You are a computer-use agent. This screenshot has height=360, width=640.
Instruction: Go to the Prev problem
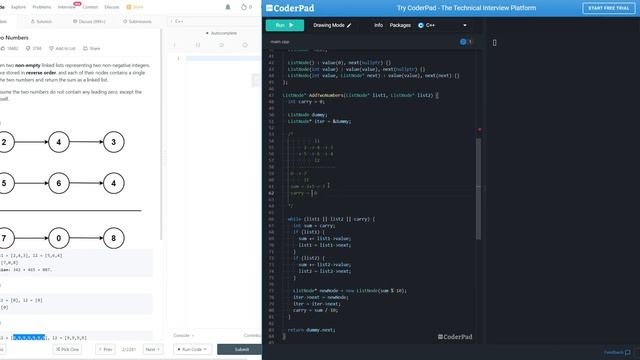[105, 349]
